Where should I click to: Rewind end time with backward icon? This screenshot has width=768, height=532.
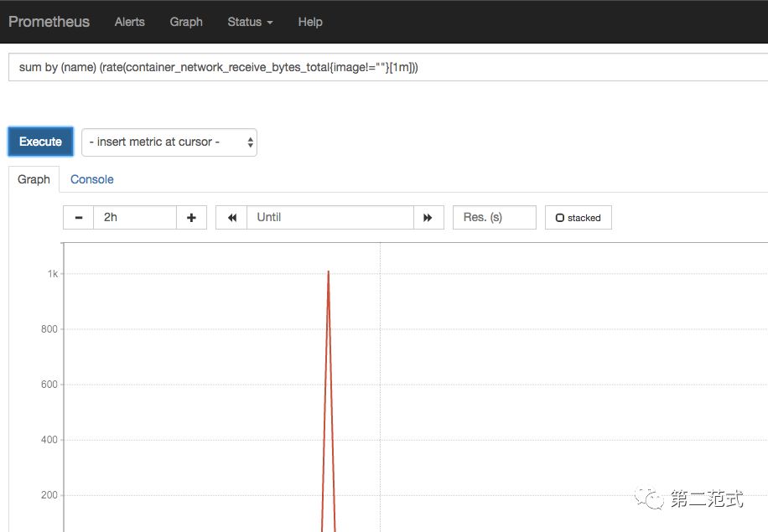click(x=231, y=217)
